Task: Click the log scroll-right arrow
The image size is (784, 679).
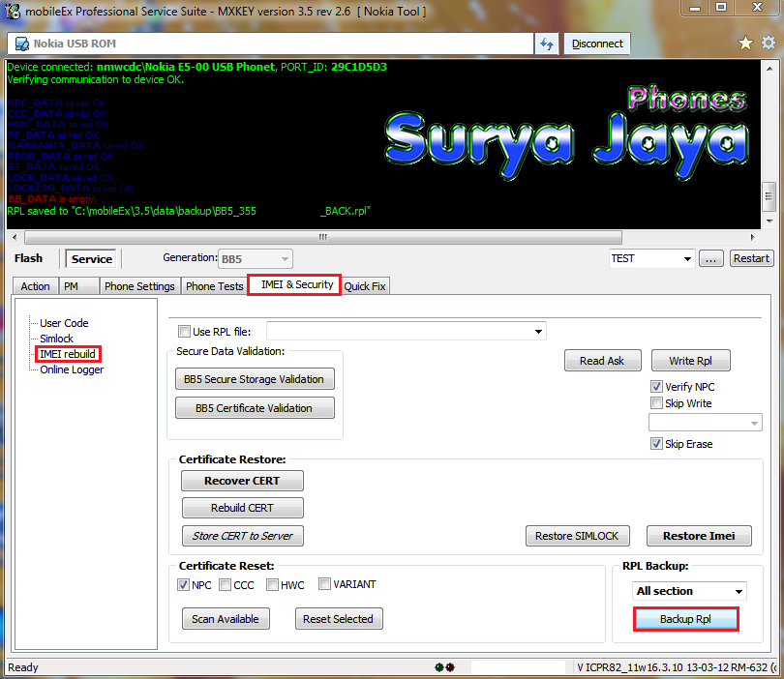Action: point(753,237)
